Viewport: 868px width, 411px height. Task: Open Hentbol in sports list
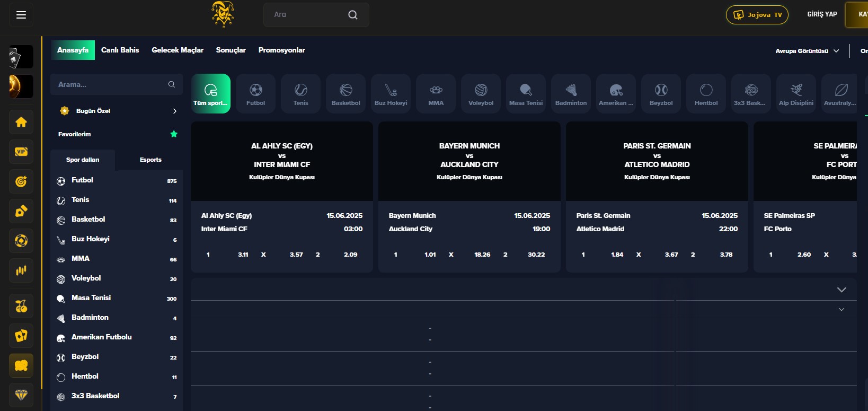pyautogui.click(x=117, y=377)
